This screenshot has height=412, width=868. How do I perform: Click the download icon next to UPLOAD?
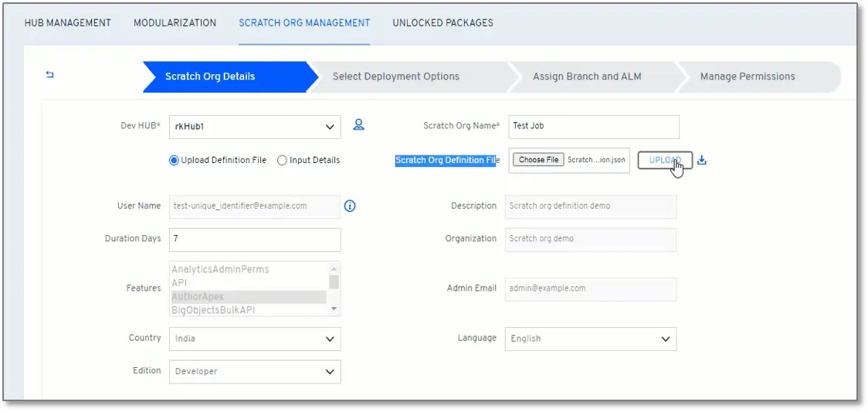coord(702,161)
